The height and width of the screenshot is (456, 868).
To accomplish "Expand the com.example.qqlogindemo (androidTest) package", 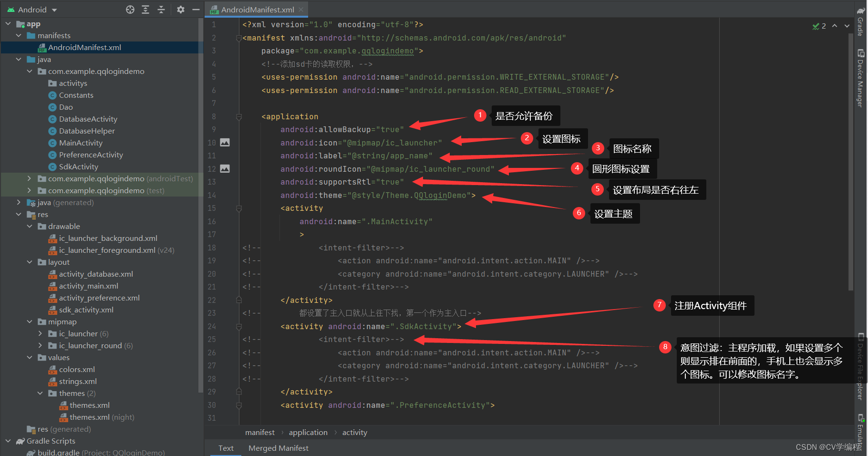I will coord(30,178).
